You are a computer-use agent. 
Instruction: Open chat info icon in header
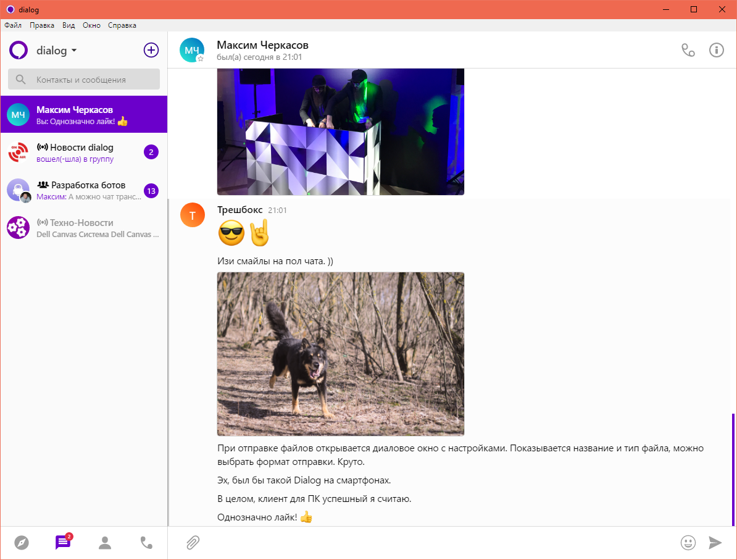(x=716, y=50)
